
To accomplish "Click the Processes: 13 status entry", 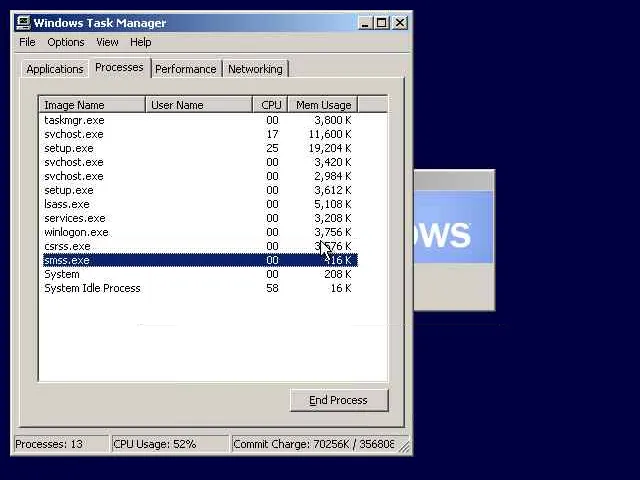I will click(61, 444).
